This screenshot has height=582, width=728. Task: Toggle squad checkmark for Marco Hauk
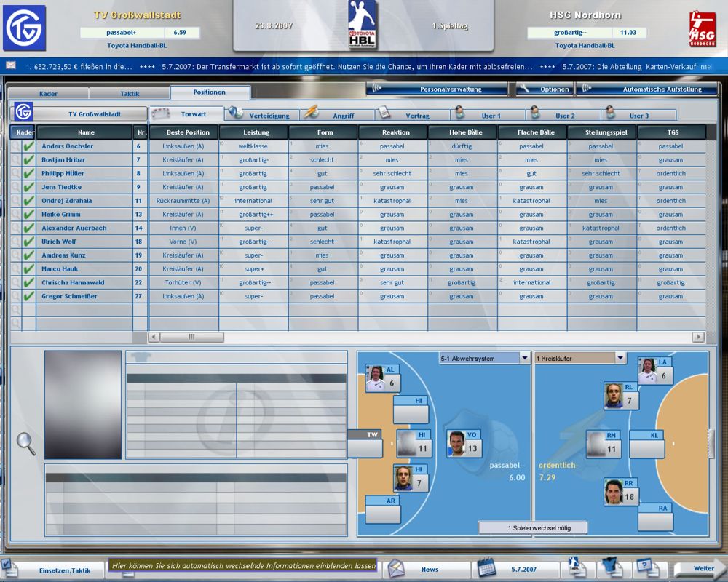28,269
